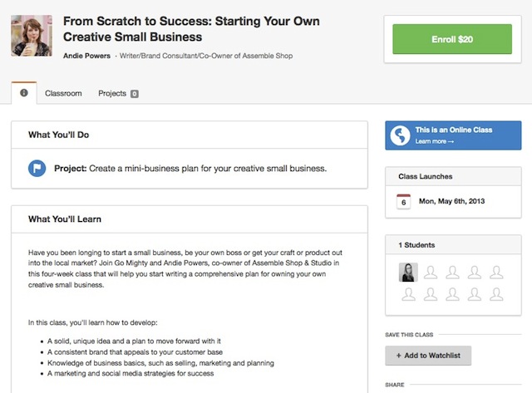The width and height of the screenshot is (532, 393).
Task: Click the class launch calendar icon
Action: coord(403,201)
